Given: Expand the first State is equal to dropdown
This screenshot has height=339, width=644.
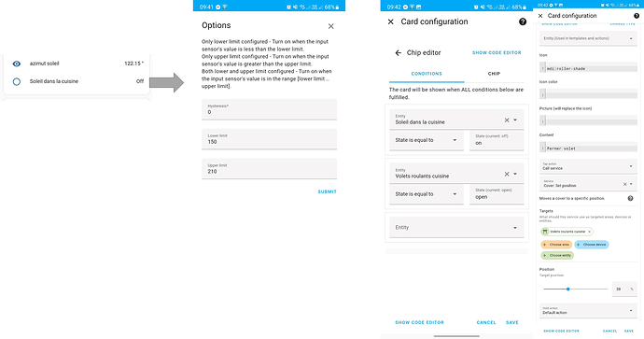Looking at the screenshot, I should click(427, 140).
